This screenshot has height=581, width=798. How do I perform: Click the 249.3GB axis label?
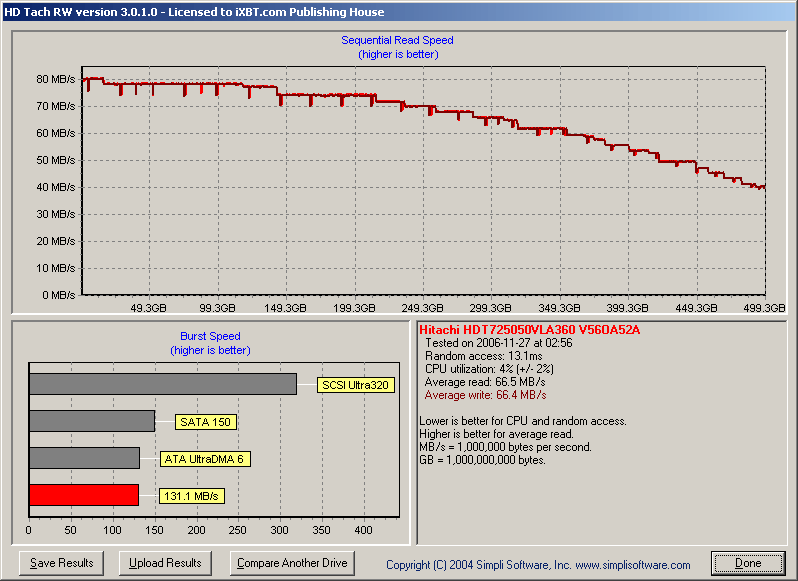click(422, 308)
